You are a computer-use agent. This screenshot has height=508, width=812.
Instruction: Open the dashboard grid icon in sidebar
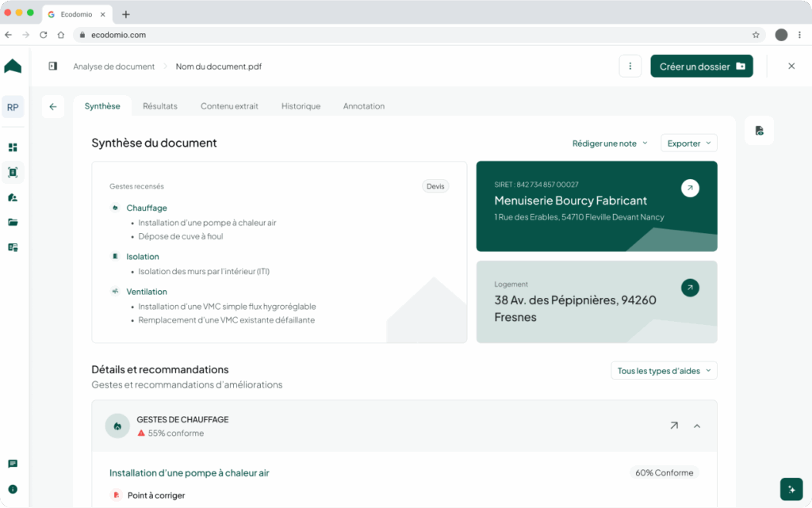[13, 147]
